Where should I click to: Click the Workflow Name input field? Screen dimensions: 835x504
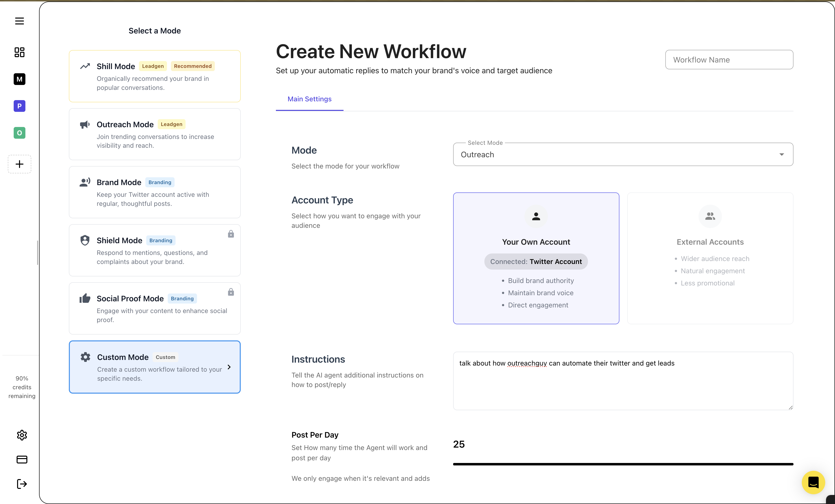[x=729, y=60]
